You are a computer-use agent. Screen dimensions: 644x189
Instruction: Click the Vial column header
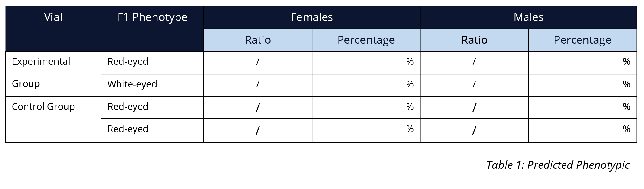53,29
